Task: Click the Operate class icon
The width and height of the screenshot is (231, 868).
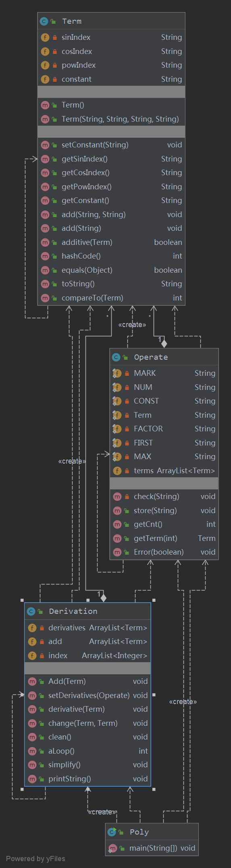Action: tap(116, 357)
